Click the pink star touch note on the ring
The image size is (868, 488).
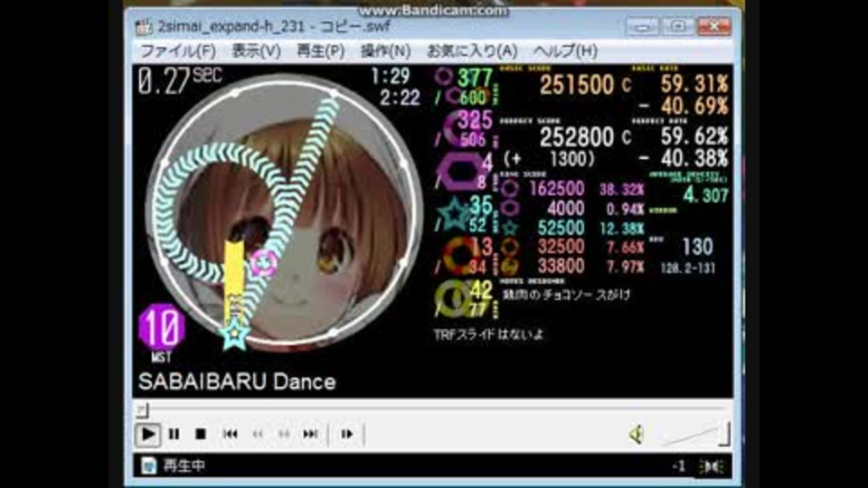263,263
